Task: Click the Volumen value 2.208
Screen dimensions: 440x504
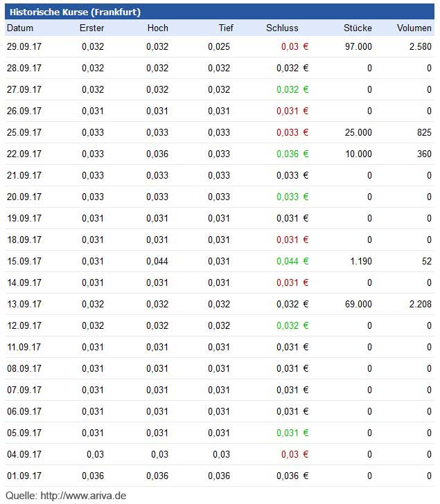Action: point(420,304)
